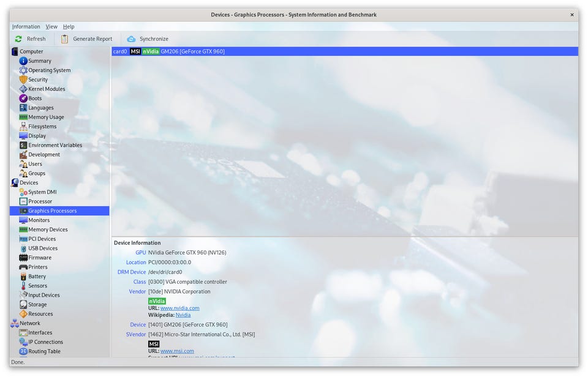Select the Operating System gear icon
The image size is (588, 377).
23,70
